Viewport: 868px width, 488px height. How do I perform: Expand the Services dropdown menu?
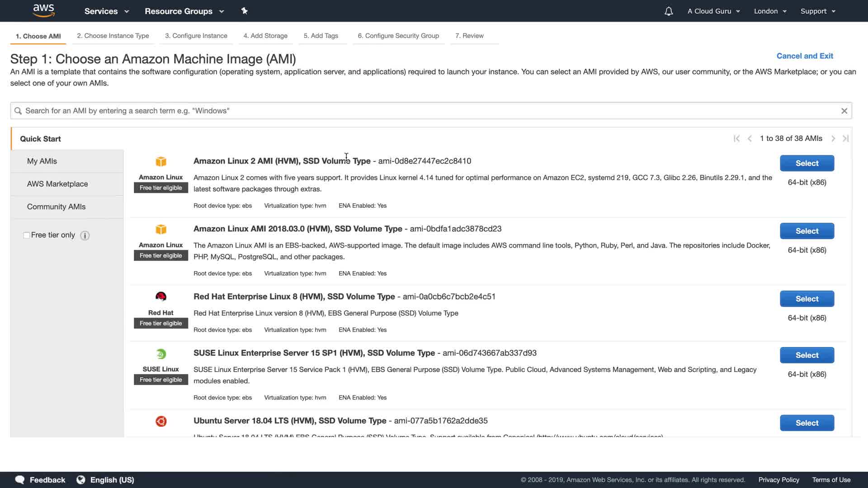click(107, 11)
